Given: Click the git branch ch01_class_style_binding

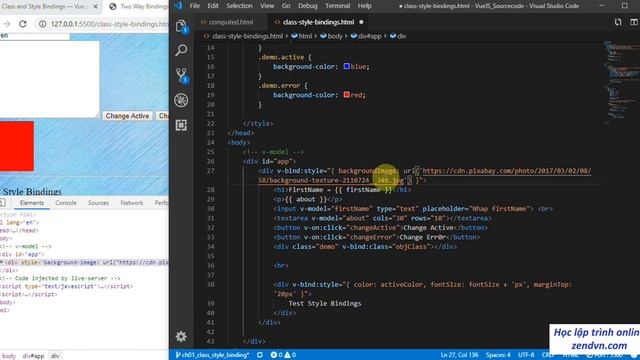Looking at the screenshot, I should [x=212, y=355].
